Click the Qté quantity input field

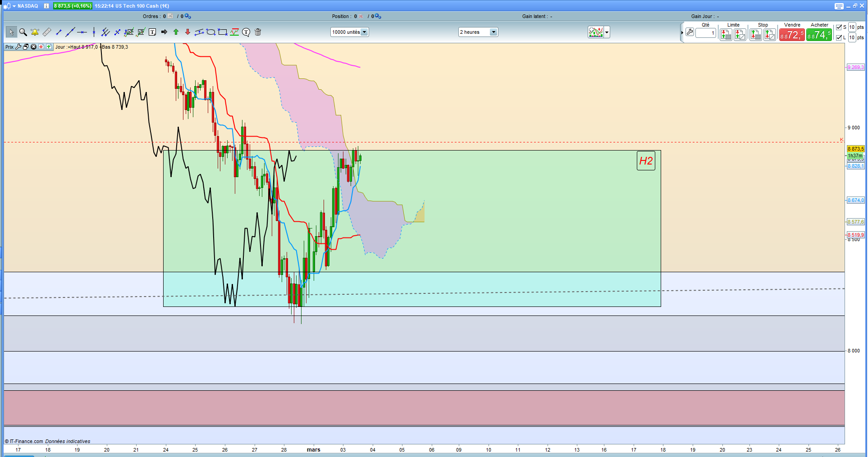click(705, 33)
